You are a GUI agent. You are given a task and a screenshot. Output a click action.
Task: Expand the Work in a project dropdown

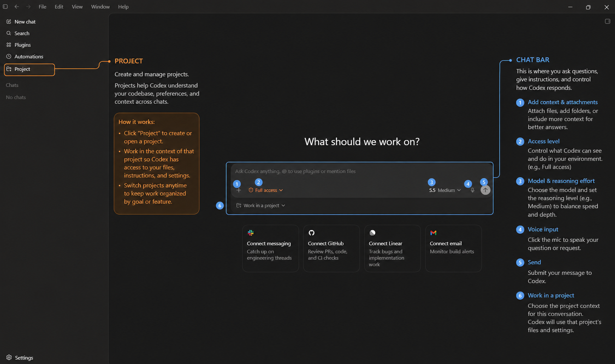(261, 206)
